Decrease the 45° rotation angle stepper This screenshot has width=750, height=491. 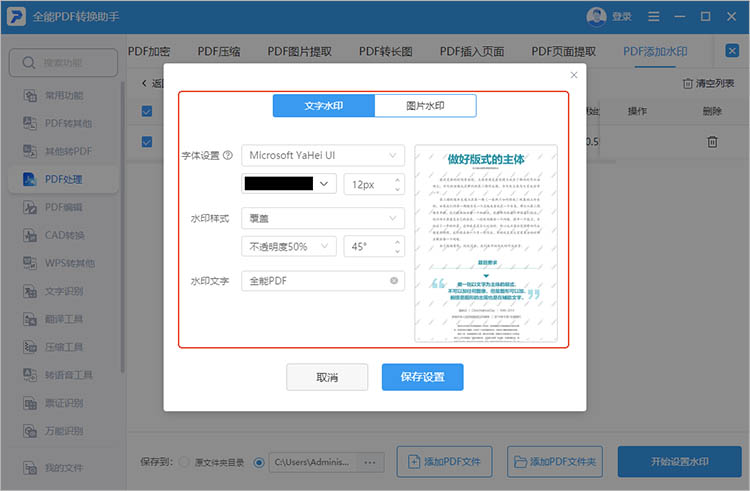pyautogui.click(x=397, y=251)
